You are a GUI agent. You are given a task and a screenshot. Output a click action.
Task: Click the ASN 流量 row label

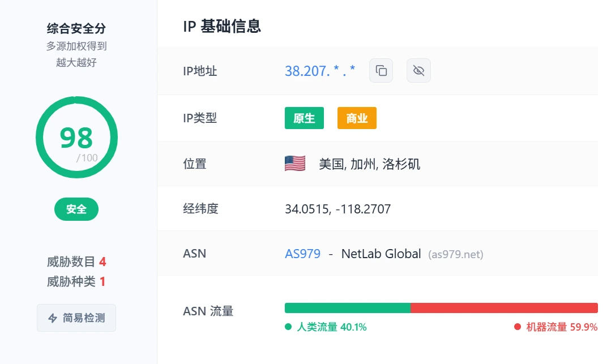coord(208,311)
